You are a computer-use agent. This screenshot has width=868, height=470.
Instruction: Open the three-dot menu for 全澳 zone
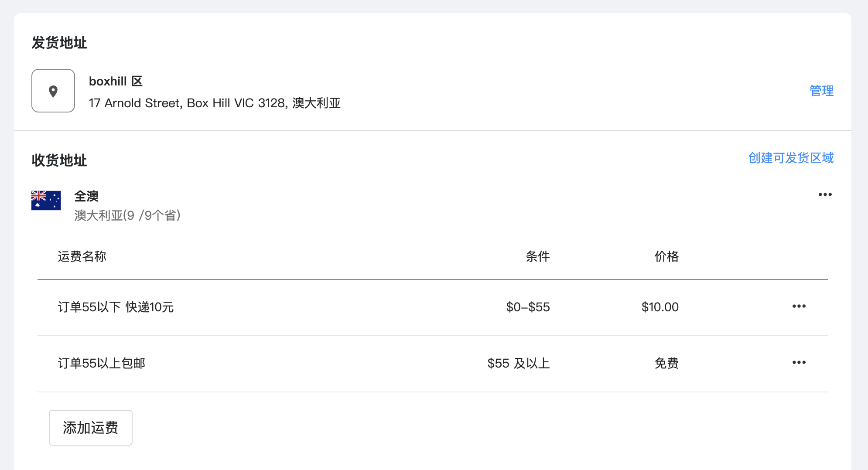pyautogui.click(x=825, y=194)
